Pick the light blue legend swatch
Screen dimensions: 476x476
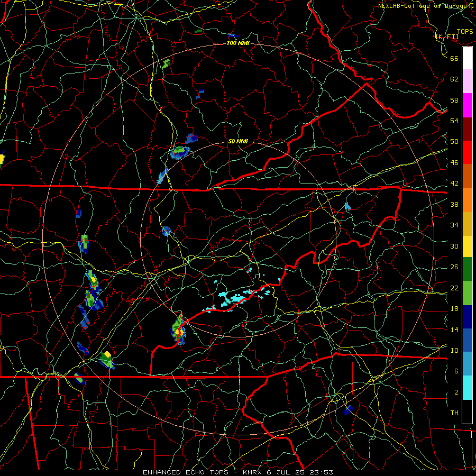click(467, 364)
